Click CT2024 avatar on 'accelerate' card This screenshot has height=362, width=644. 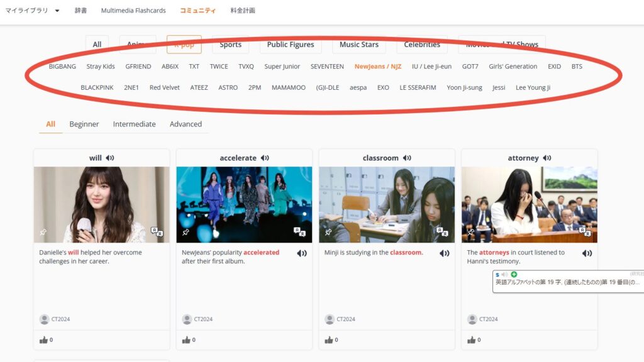187,319
